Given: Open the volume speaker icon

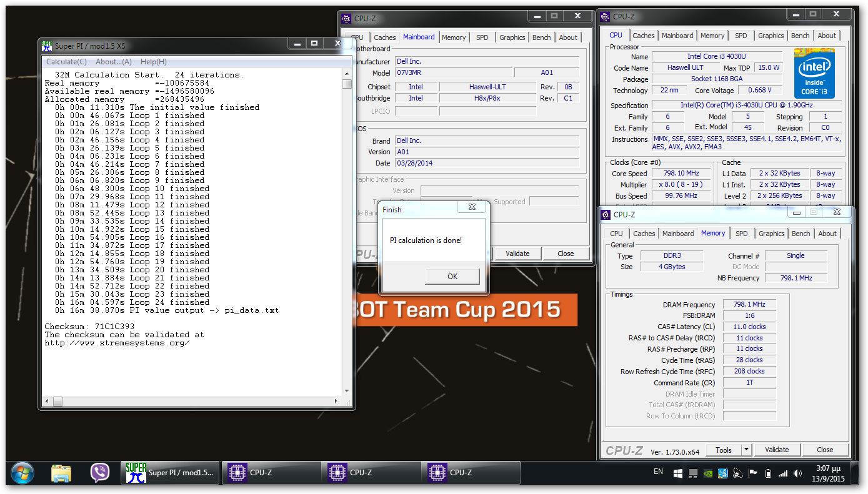Looking at the screenshot, I should (798, 473).
